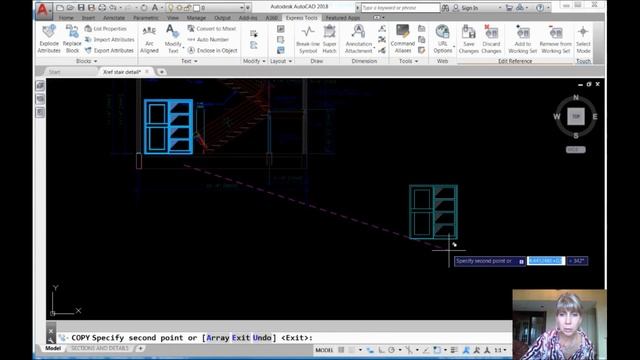Click the Help question mark icon
640x360 pixels.
540,8
